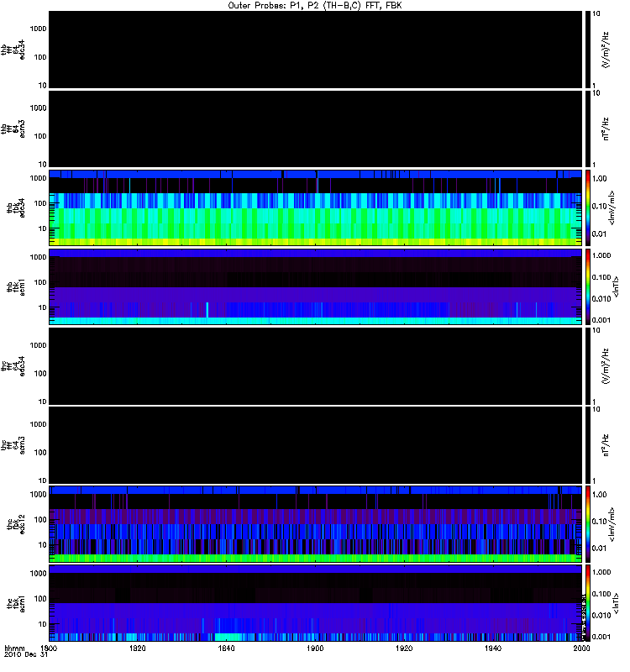The height and width of the screenshot is (672, 630).
Task: Click the 2000 time tick label
Action: pyautogui.click(x=581, y=648)
